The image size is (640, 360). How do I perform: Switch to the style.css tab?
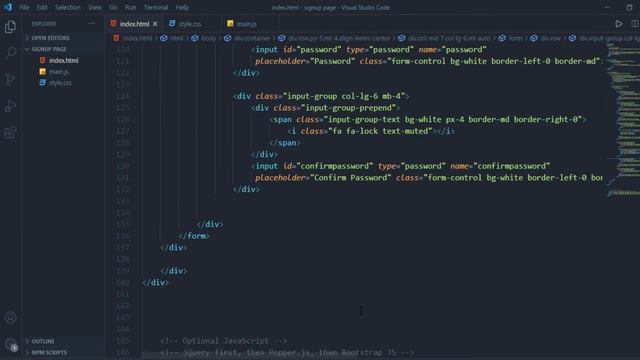(190, 24)
